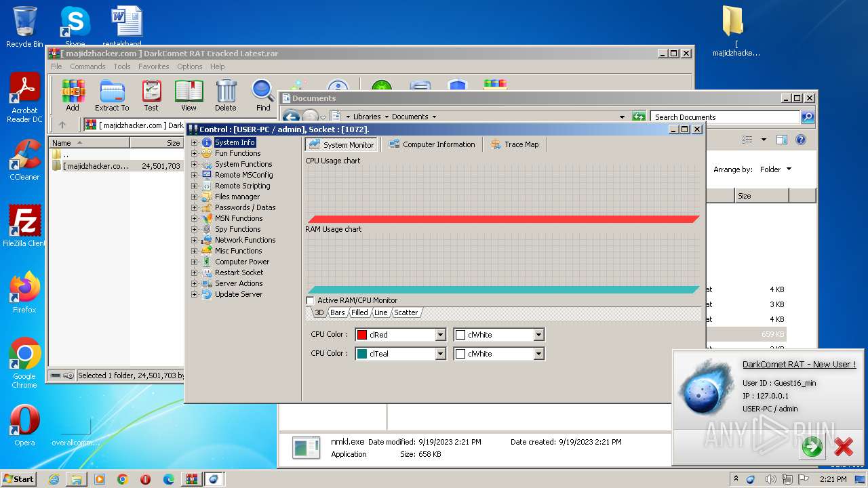Viewport: 868px width, 488px height.
Task: Click the teal clTeal color swatch
Action: click(362, 354)
